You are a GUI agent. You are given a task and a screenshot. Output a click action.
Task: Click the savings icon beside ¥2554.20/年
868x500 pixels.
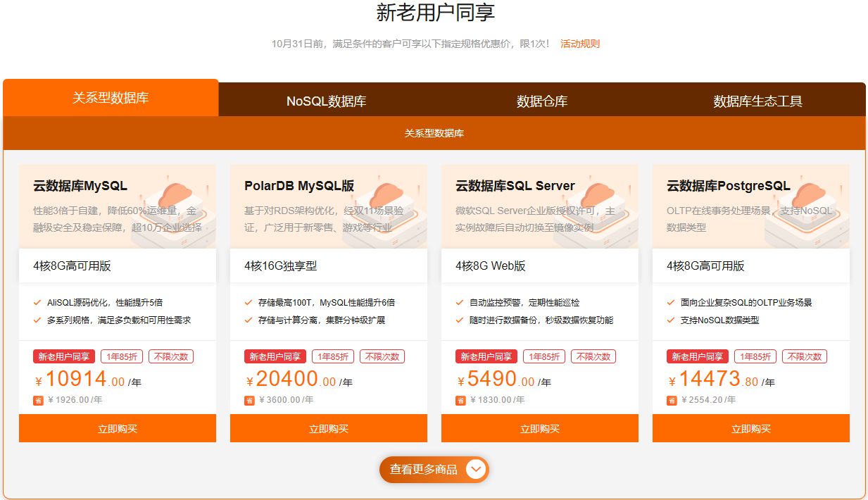click(x=672, y=400)
